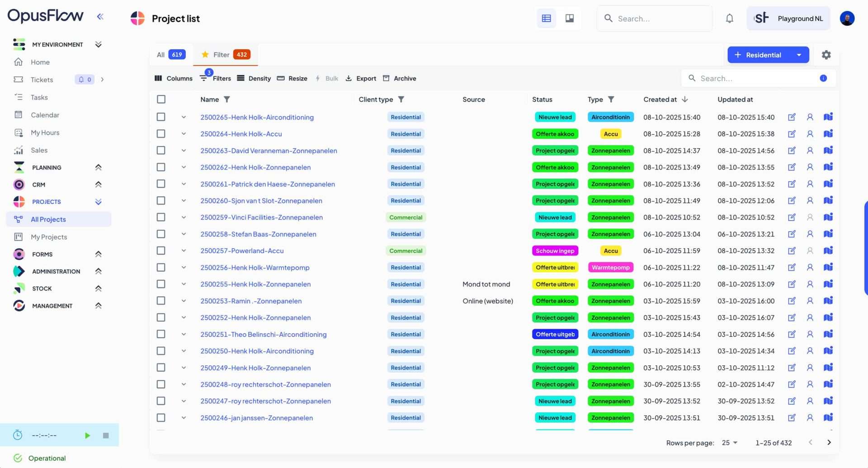Stop the time tracker
The width and height of the screenshot is (868, 468).
(x=106, y=435)
